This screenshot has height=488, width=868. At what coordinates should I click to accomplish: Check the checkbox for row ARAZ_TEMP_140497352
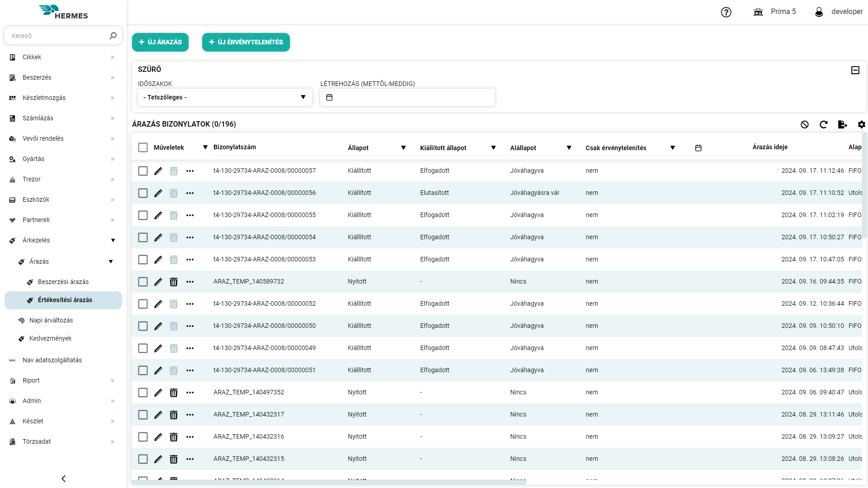tap(143, 392)
